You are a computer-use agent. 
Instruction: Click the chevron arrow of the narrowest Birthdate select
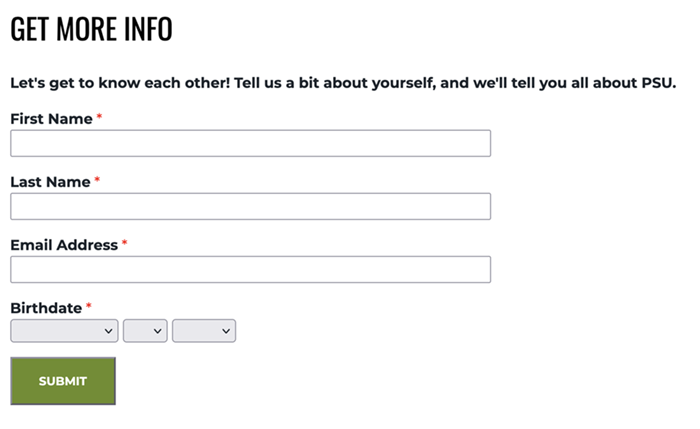coord(158,330)
